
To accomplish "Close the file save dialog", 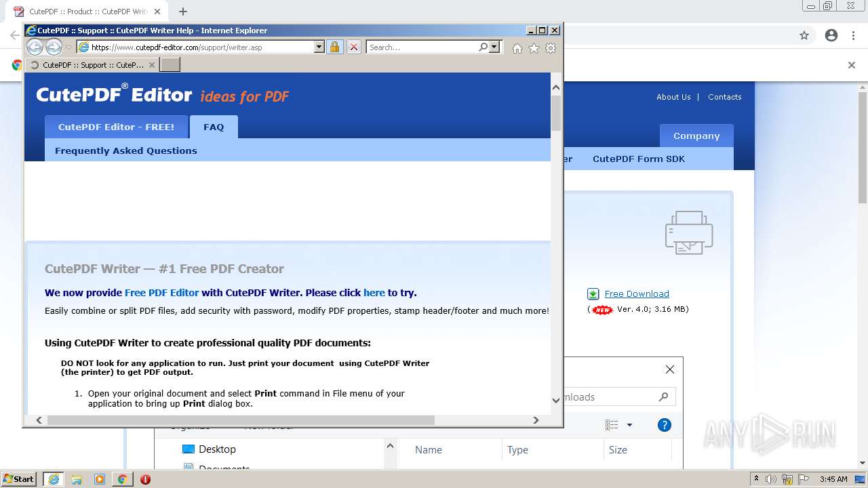I will point(670,369).
